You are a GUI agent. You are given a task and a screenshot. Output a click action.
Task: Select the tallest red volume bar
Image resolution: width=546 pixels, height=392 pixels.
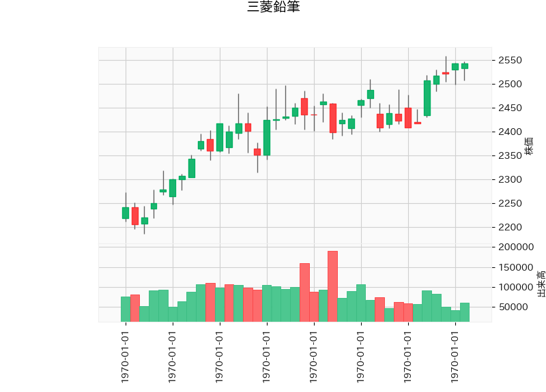(x=332, y=286)
